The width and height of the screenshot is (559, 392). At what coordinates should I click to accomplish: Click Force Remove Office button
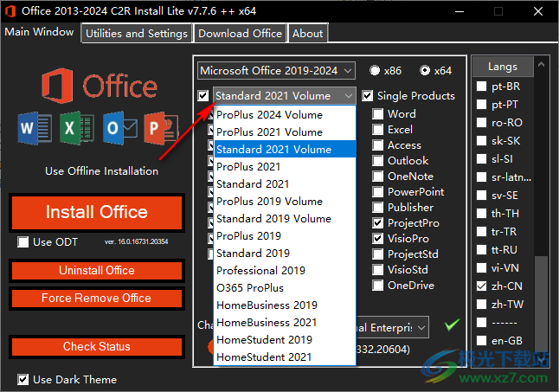tap(97, 298)
